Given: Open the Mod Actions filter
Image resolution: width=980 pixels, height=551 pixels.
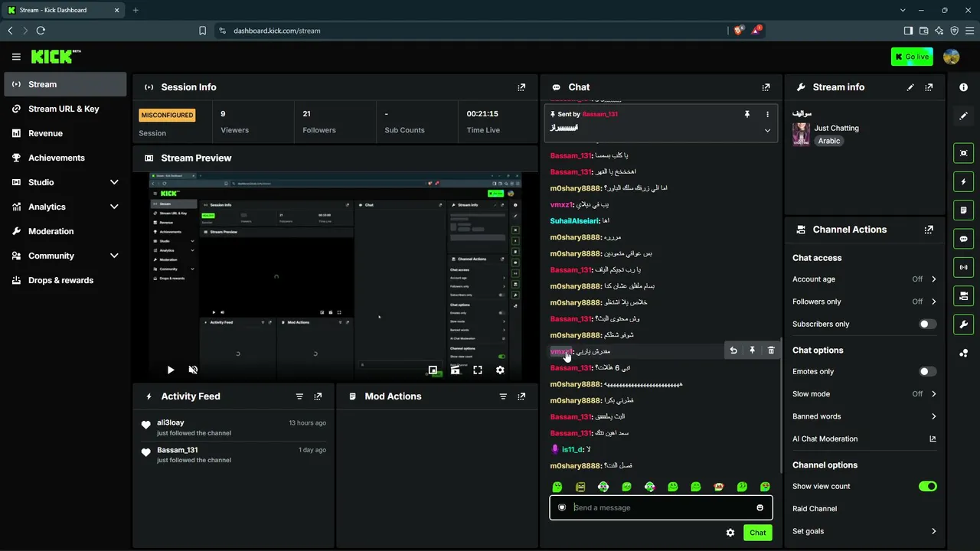Looking at the screenshot, I should coord(503,396).
